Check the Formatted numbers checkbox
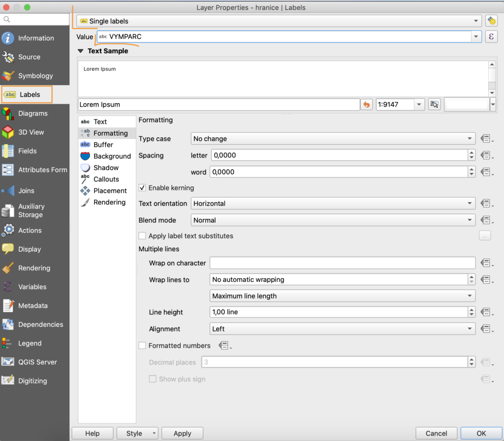The width and height of the screenshot is (504, 441). coord(142,346)
